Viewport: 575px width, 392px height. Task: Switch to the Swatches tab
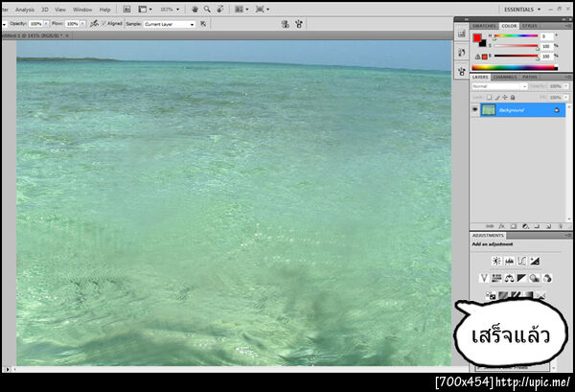(x=484, y=26)
